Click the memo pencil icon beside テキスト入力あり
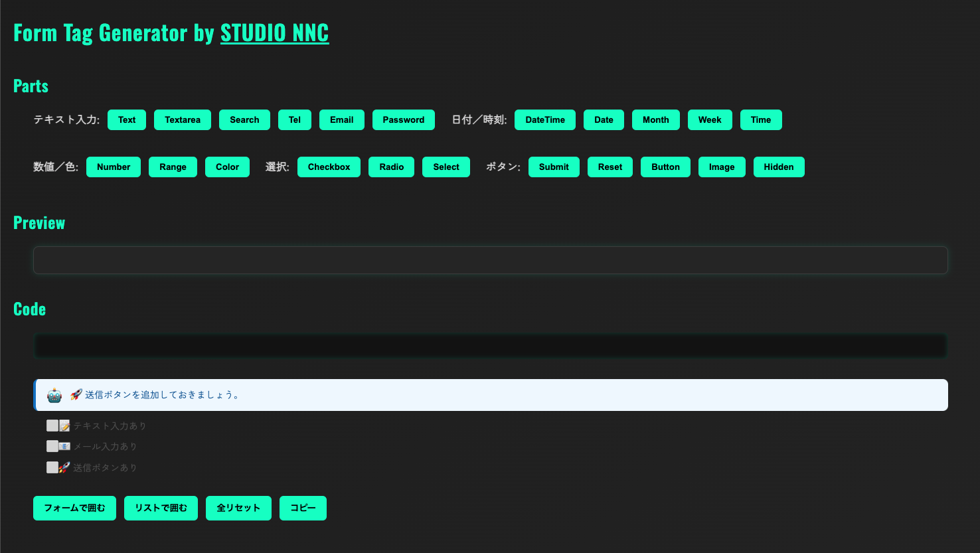 64,425
